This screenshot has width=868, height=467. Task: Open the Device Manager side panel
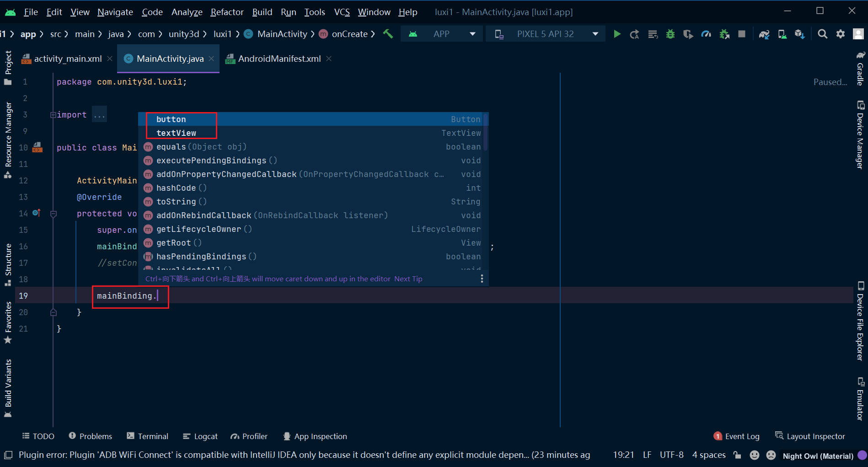(860, 134)
